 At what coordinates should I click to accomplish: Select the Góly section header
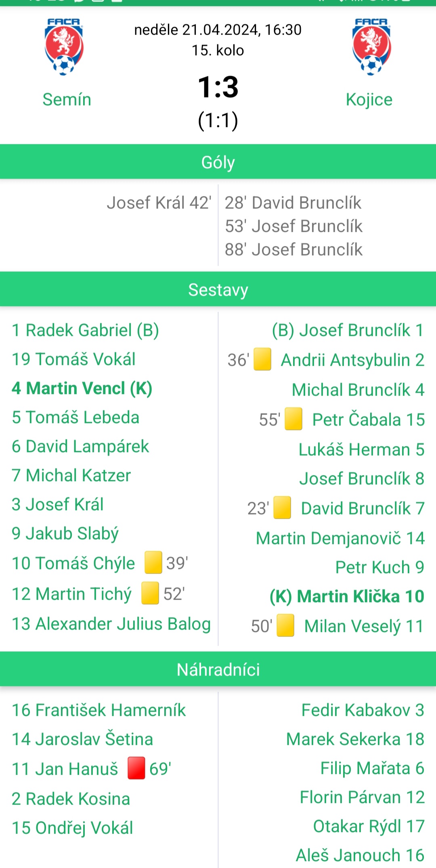click(x=218, y=162)
